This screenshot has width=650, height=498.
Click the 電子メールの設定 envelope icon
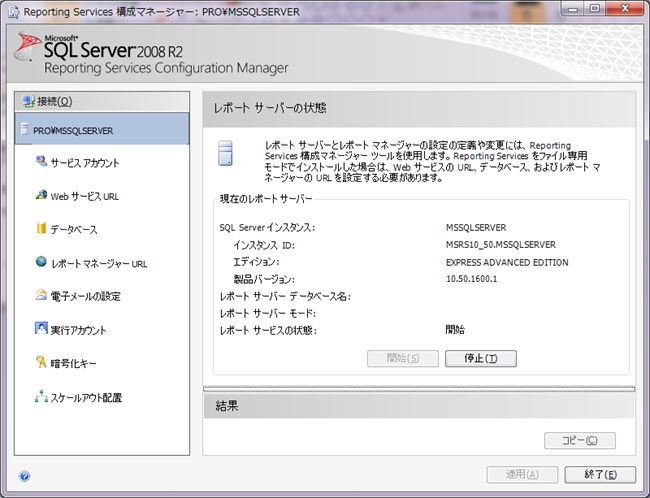tap(41, 295)
